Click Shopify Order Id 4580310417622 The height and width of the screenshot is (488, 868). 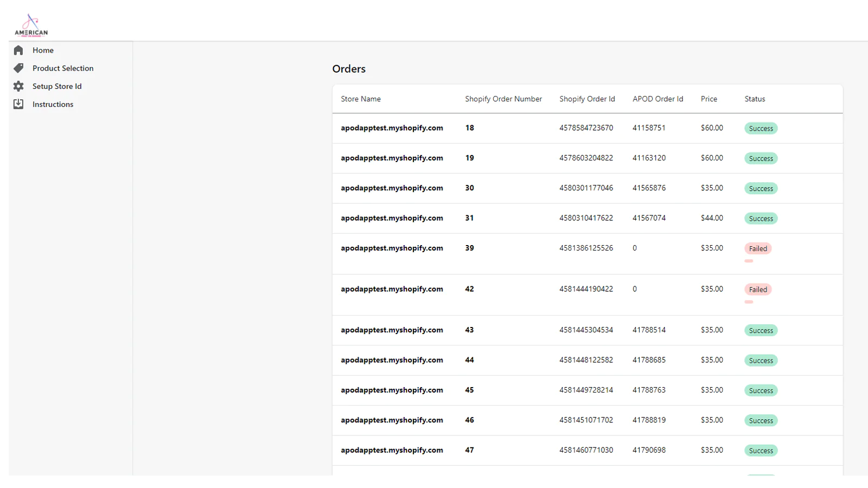pos(586,218)
